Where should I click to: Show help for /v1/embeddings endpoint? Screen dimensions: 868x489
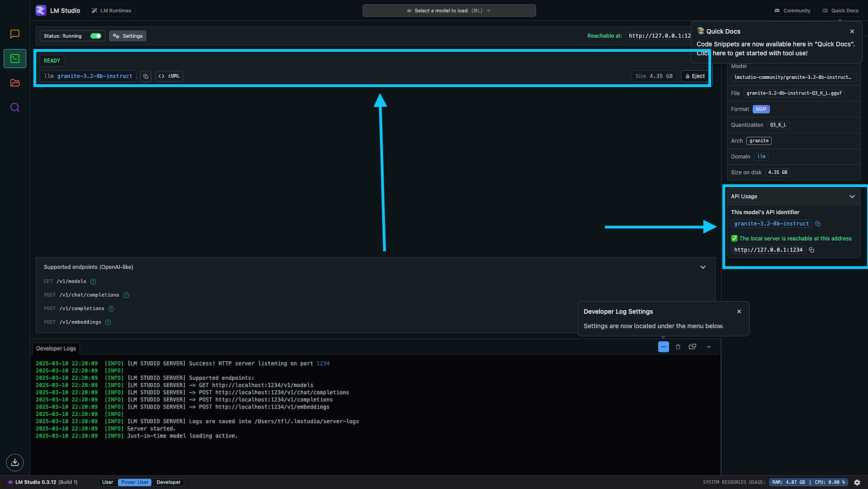coord(108,322)
